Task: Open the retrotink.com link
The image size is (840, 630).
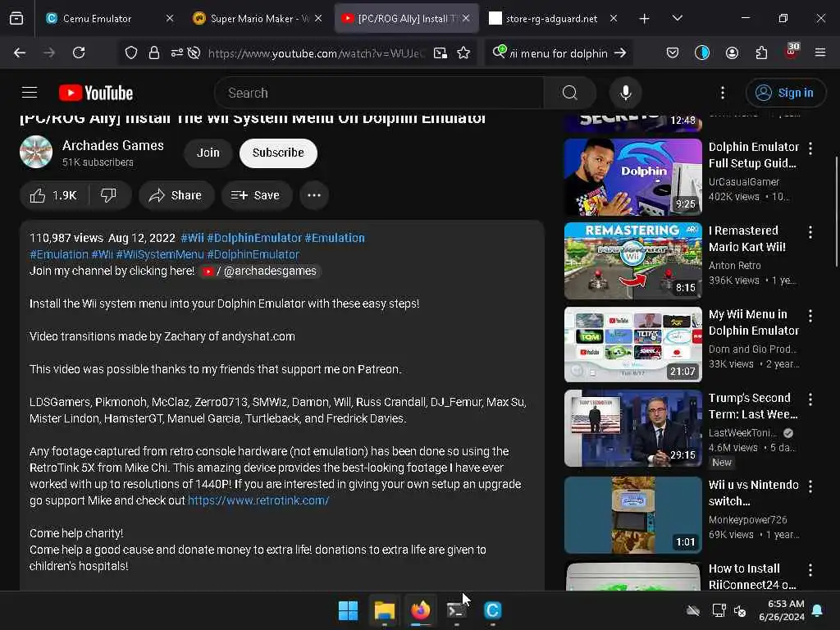Action: pyautogui.click(x=258, y=500)
